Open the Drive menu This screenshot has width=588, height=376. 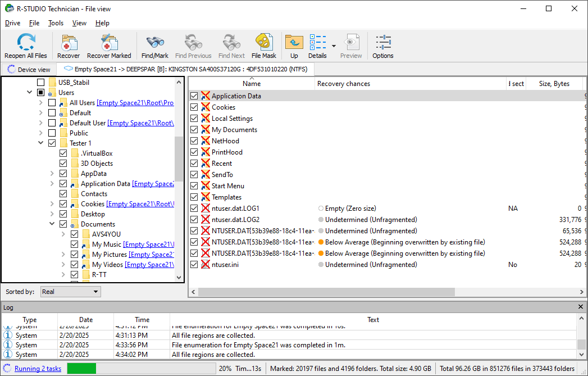12,23
